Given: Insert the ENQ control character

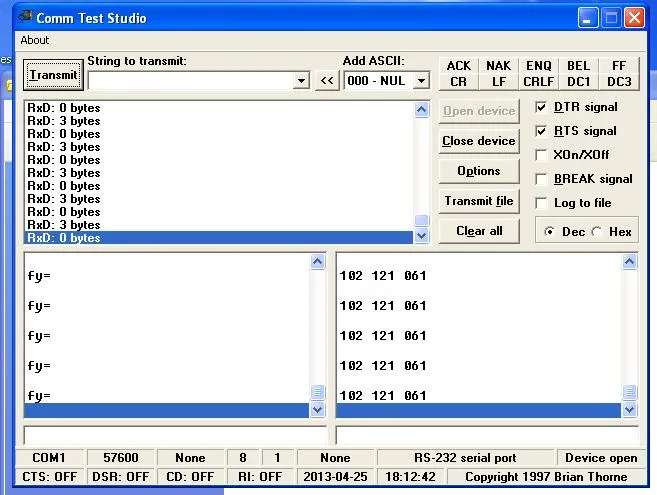Looking at the screenshot, I should [538, 66].
